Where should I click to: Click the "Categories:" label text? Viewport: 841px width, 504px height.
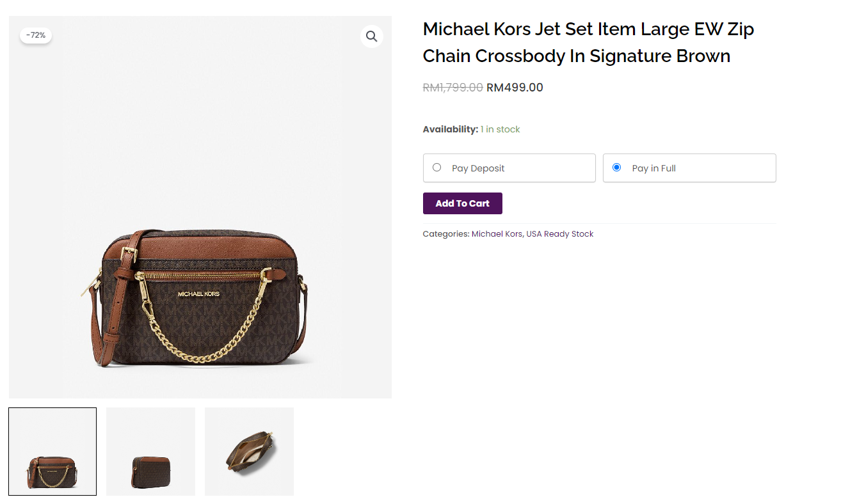point(445,234)
